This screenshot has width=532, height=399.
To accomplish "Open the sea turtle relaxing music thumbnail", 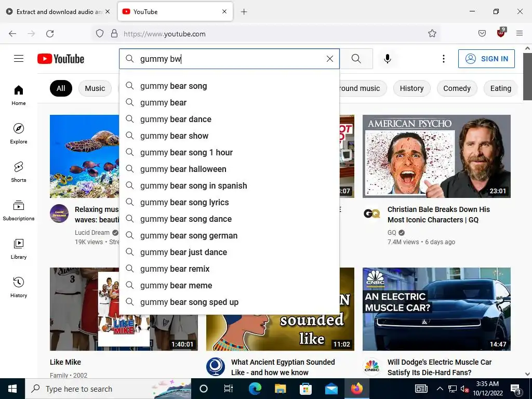I will point(85,156).
